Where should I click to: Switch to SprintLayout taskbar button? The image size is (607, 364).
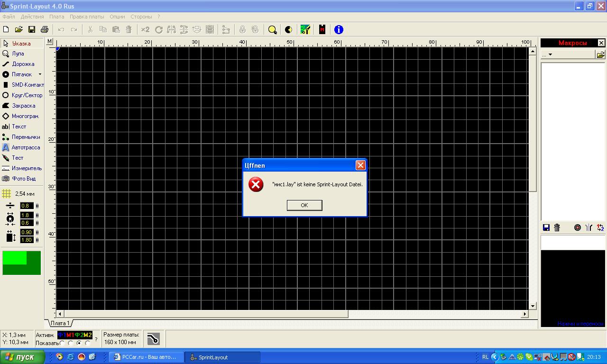click(x=222, y=357)
